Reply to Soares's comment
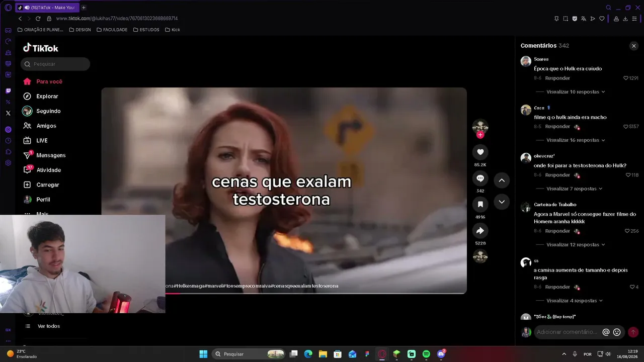Screen dimensions: 644x362 557,78
